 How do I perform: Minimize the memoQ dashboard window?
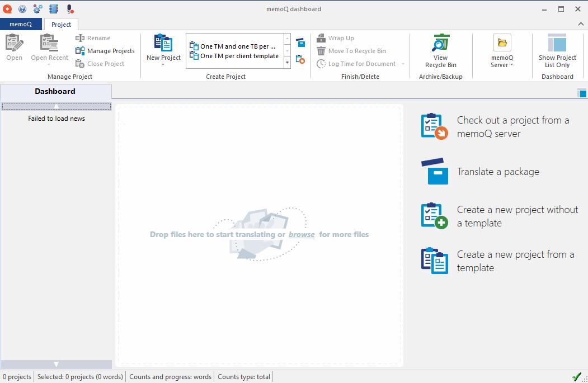tap(544, 9)
